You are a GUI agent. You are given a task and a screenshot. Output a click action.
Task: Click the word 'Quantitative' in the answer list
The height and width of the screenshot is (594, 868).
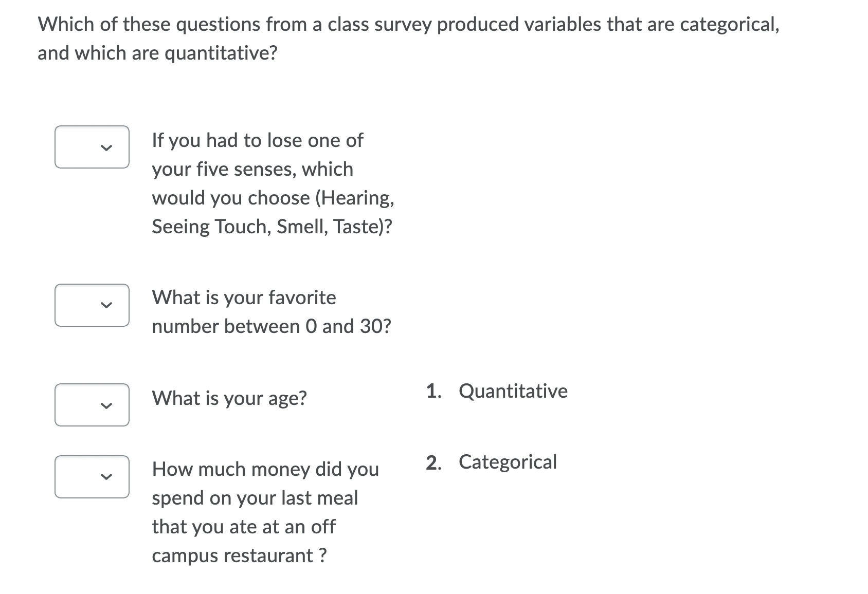coord(512,391)
